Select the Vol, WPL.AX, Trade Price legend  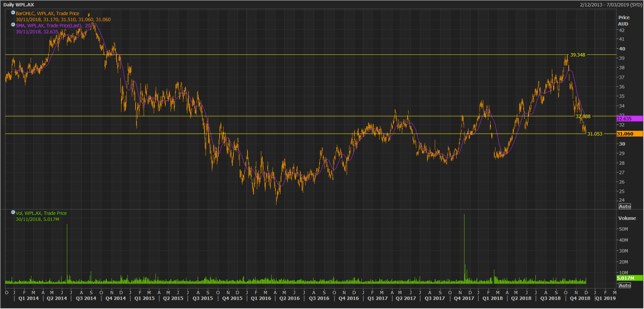coord(41,213)
